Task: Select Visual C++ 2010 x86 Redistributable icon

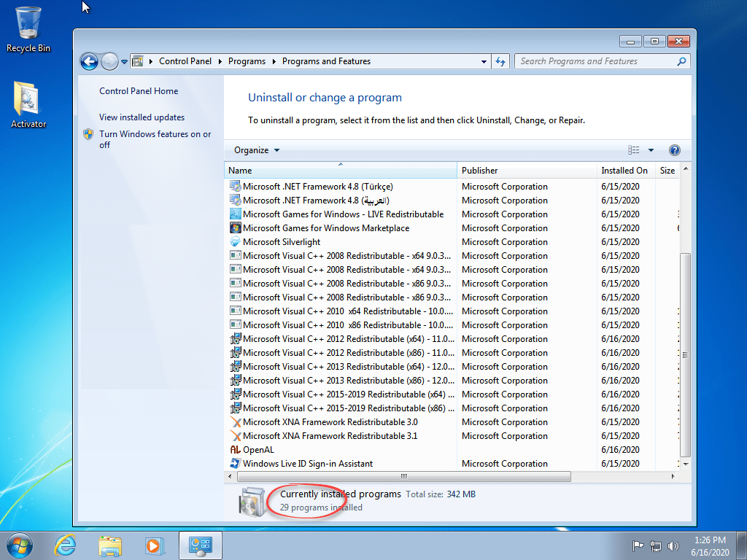Action: click(236, 324)
